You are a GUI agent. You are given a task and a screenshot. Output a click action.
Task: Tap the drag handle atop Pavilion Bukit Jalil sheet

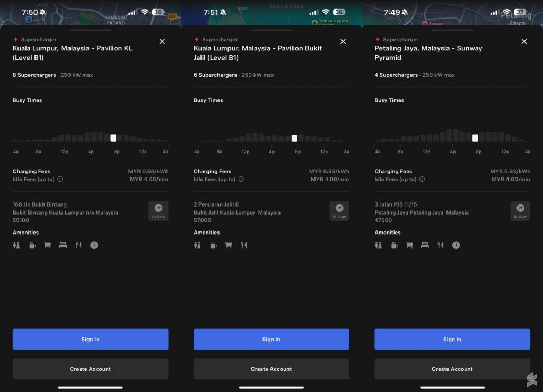click(271, 30)
